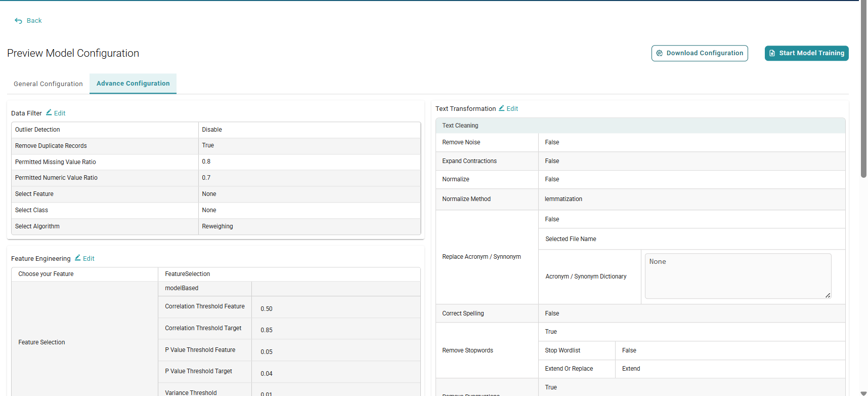Click the 'Variance Threshold' label

tap(191, 393)
